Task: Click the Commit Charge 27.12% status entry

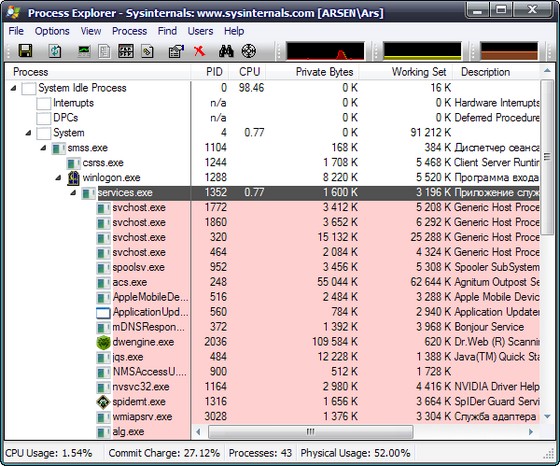Action: [x=164, y=453]
